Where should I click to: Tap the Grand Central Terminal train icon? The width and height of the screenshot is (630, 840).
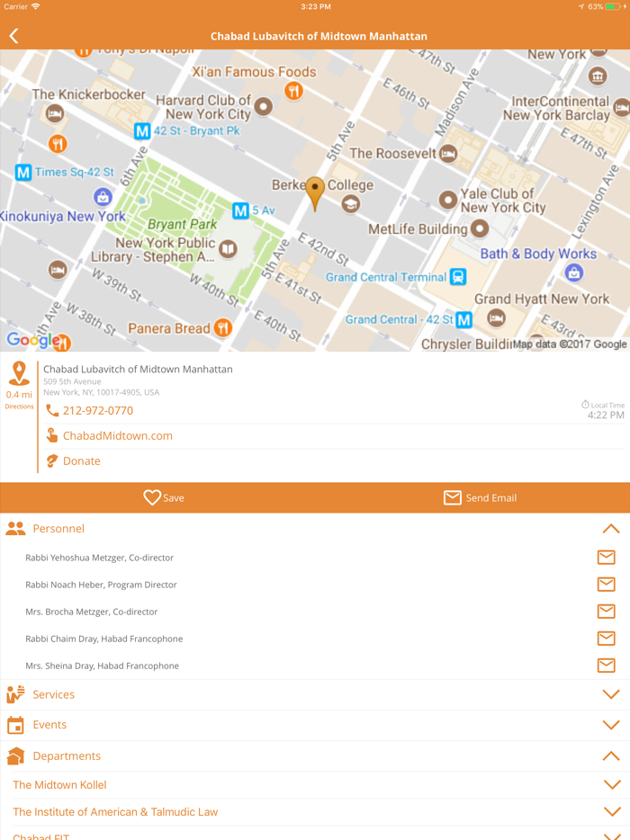pos(458,277)
